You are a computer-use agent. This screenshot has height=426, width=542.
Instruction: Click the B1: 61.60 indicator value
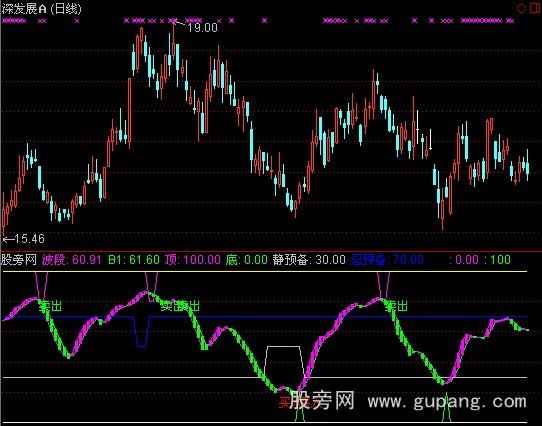click(x=134, y=259)
